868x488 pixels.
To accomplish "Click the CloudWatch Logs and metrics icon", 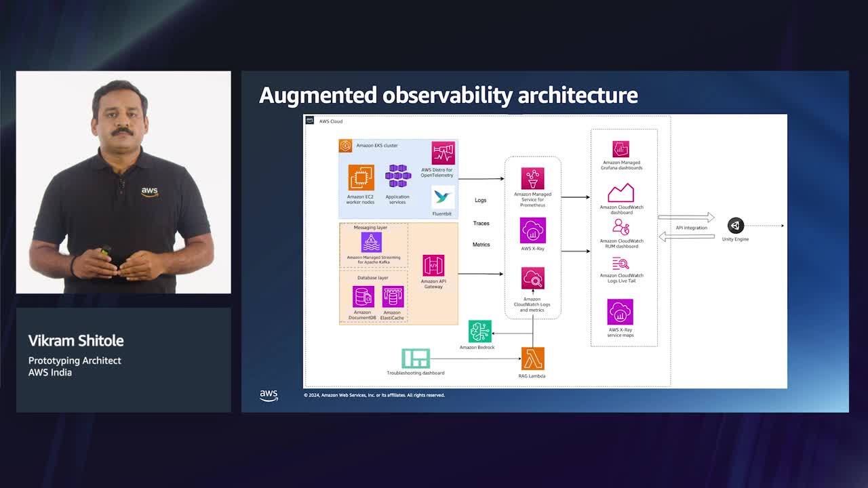I will (x=532, y=279).
